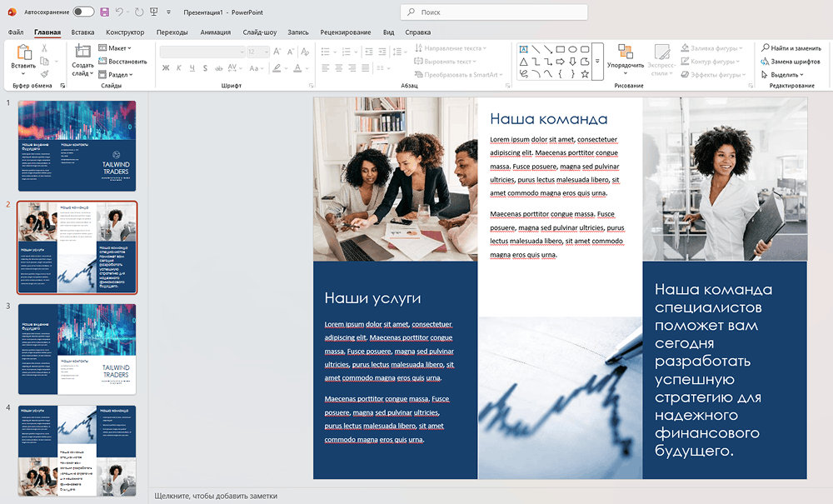Toggle strikethrough ab formatting
The width and height of the screenshot is (833, 504).
click(218, 68)
